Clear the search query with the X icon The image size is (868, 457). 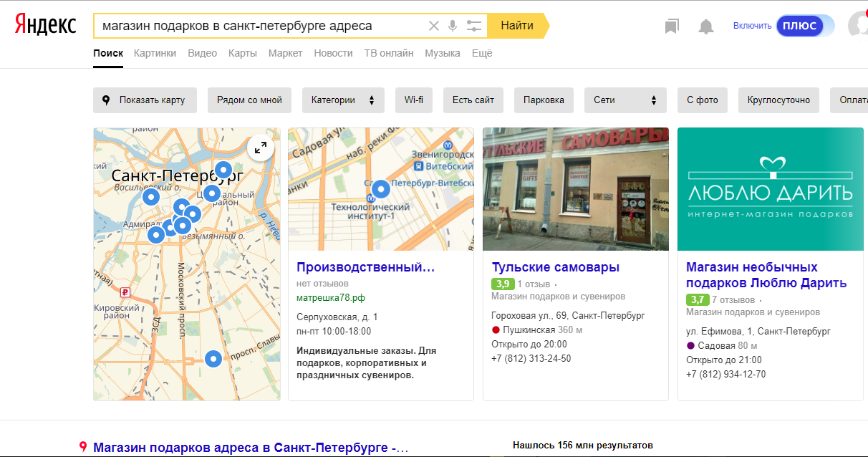pyautogui.click(x=433, y=26)
